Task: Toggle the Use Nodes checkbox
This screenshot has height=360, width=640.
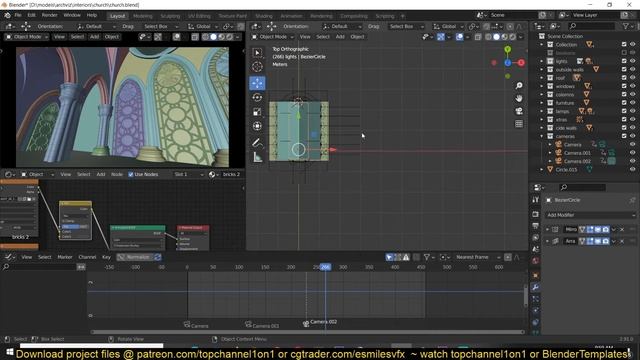Action: coord(131,174)
